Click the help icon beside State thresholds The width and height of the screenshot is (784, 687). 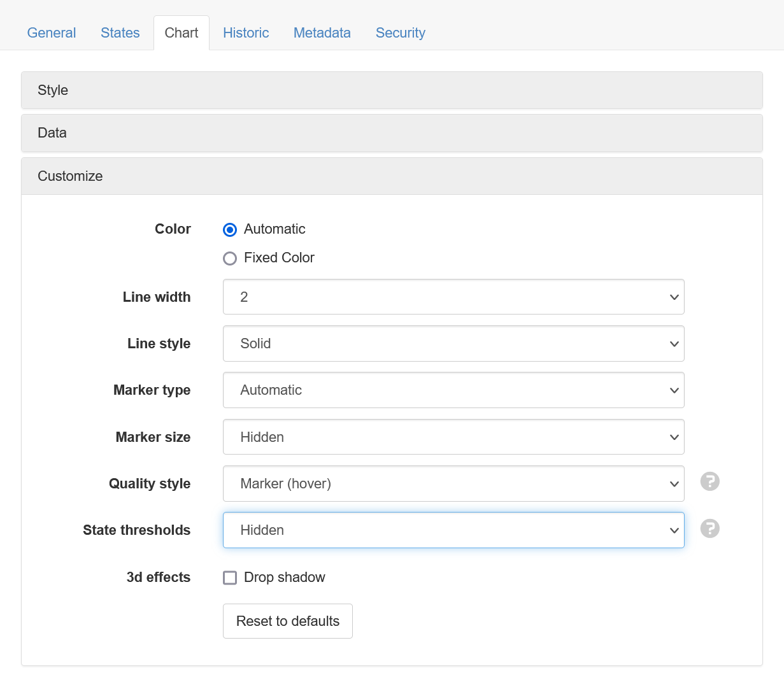(x=709, y=528)
